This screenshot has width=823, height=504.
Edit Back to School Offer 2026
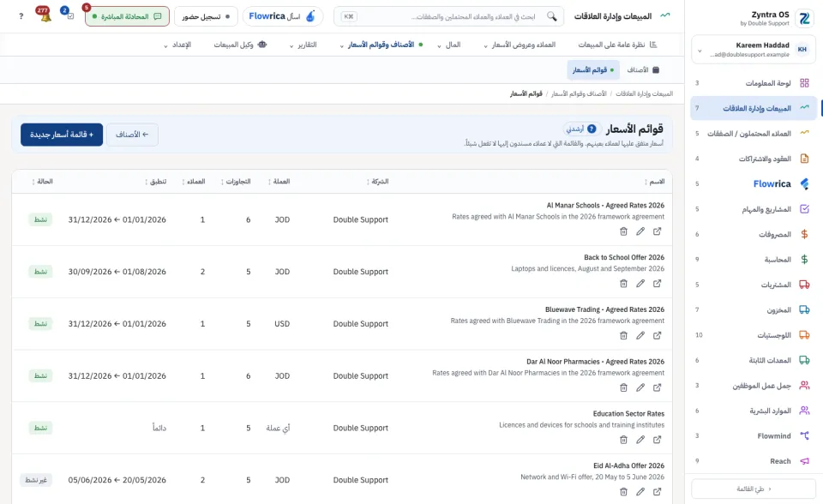coord(640,284)
